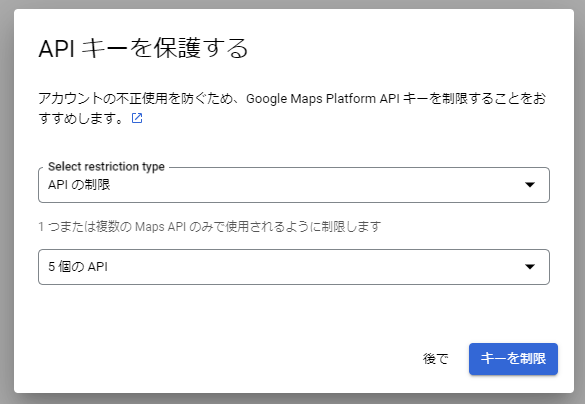The height and width of the screenshot is (404, 585).
Task: Click the キーを制限 button
Action: tap(513, 359)
